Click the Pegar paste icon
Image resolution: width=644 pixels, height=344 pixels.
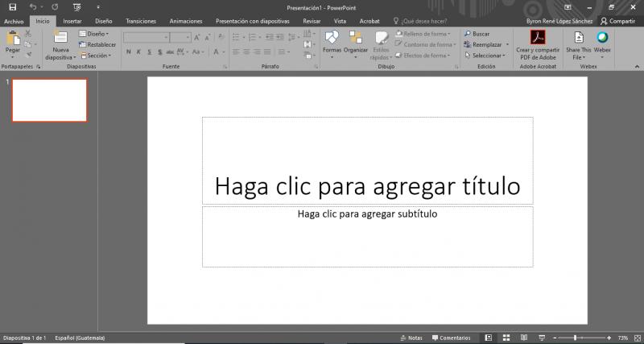12,39
